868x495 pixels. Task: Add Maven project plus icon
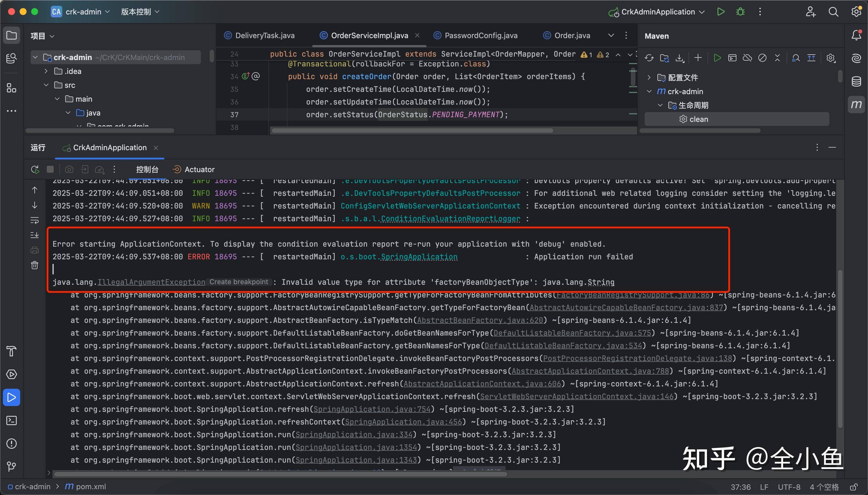pos(698,58)
